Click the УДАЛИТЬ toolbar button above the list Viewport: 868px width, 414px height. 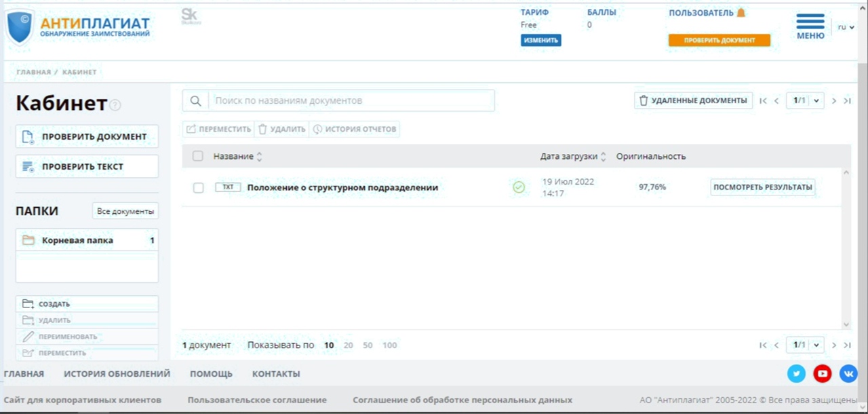(281, 129)
